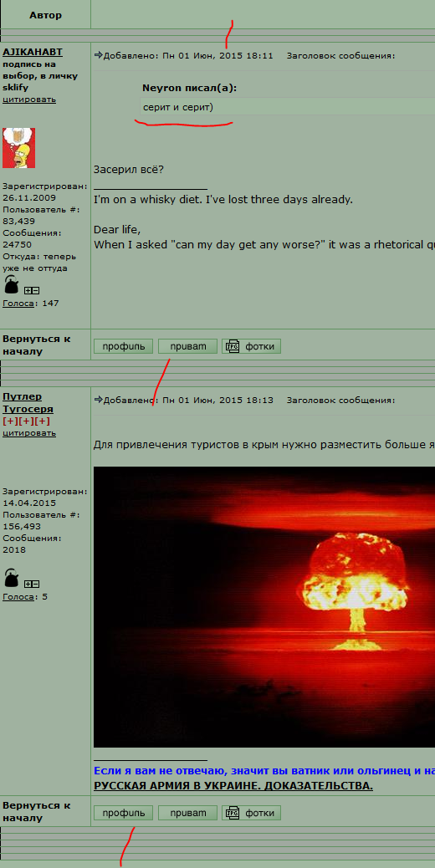The width and height of the screenshot is (435, 868).
Task: Click 'Dear life,' signature line
Action: click(x=117, y=230)
